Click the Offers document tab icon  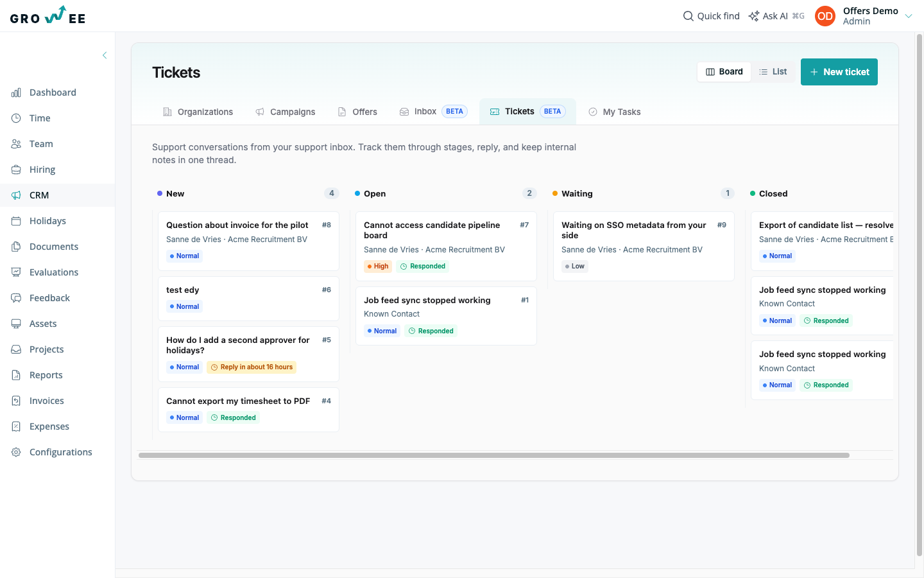[x=342, y=112]
